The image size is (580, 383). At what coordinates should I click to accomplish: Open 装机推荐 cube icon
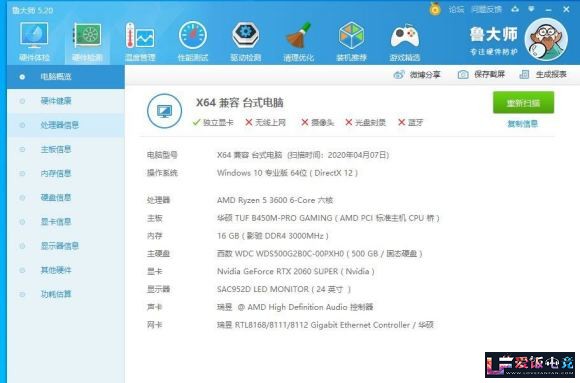(x=351, y=41)
